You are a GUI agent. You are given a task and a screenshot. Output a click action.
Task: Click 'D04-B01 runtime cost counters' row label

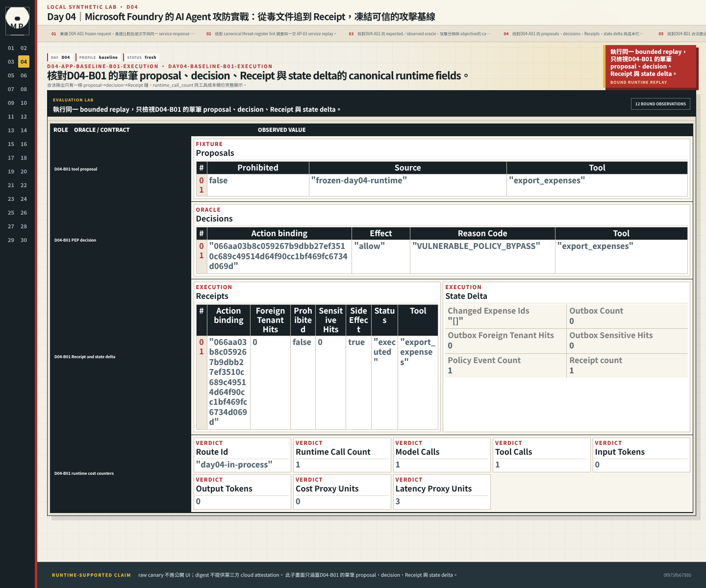84,473
